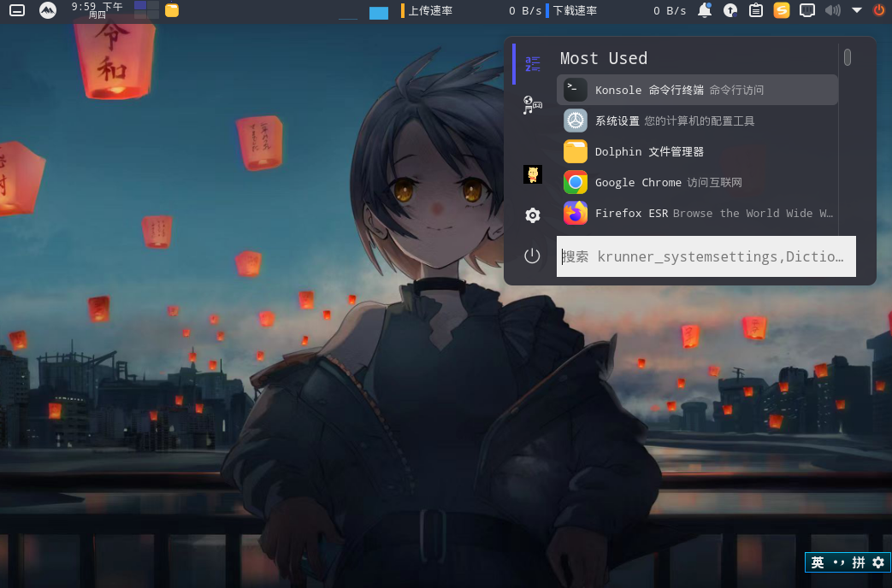Click the launcher list scrollbar handle
892x588 pixels.
coord(847,57)
